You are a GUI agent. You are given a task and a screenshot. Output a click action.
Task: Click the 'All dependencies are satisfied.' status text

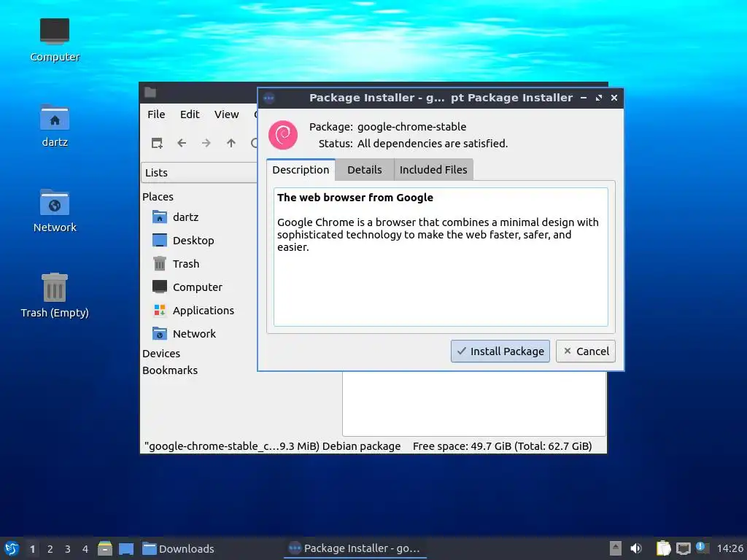[433, 144]
